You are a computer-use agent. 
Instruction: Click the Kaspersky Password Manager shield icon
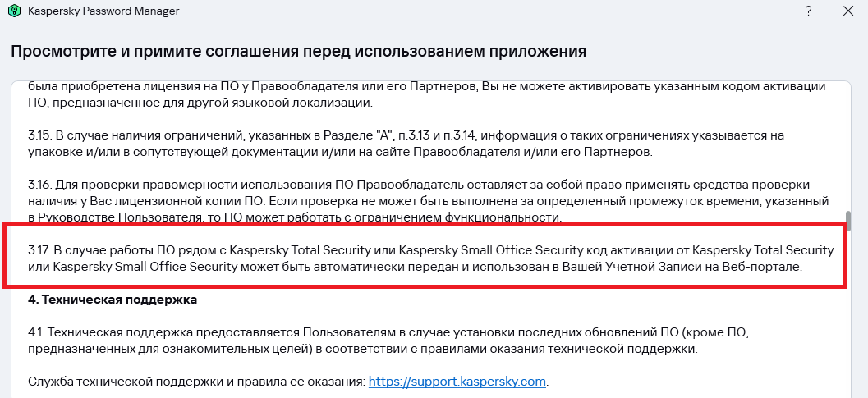(15, 11)
